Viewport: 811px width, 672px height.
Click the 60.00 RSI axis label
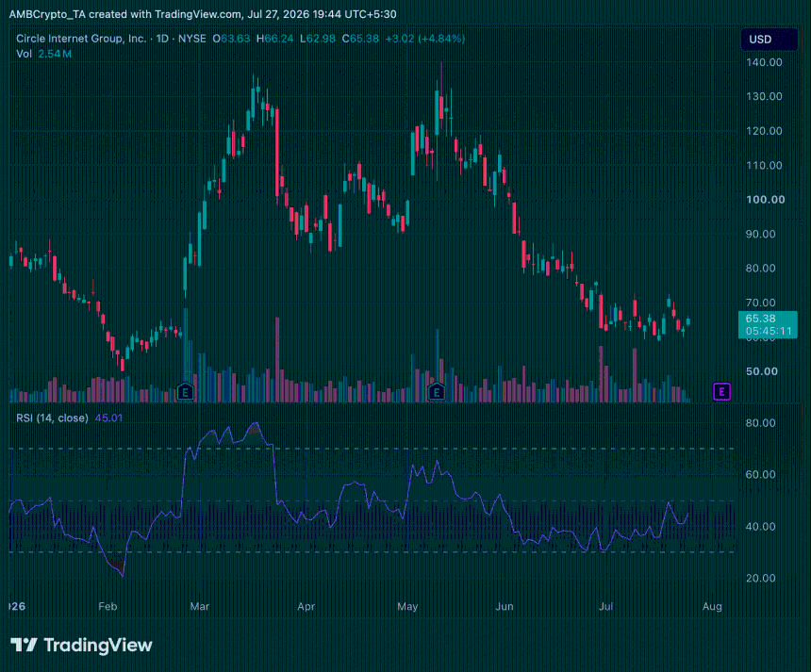[760, 474]
